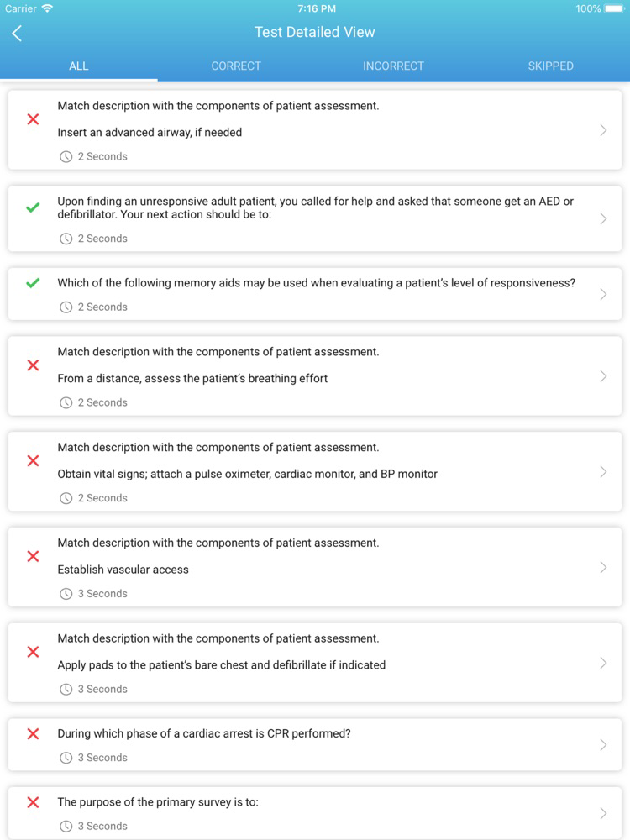Tap the battery icon in status bar
The image size is (630, 840).
614,8
